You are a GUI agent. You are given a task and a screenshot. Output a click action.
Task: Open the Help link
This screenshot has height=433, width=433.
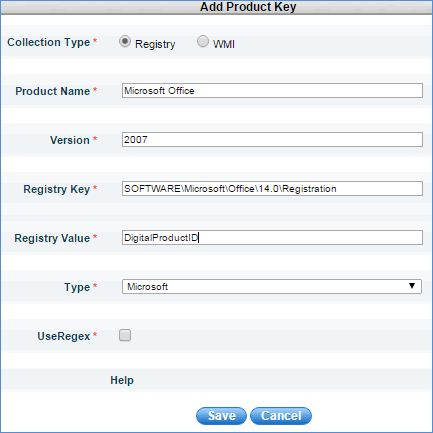[x=122, y=380]
